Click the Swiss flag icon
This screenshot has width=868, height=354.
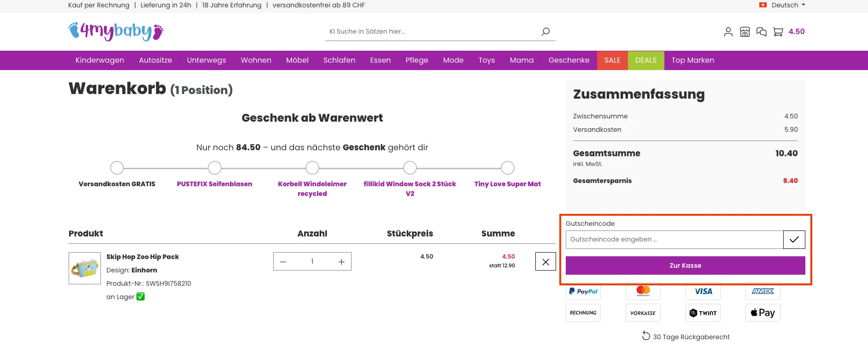tap(763, 5)
